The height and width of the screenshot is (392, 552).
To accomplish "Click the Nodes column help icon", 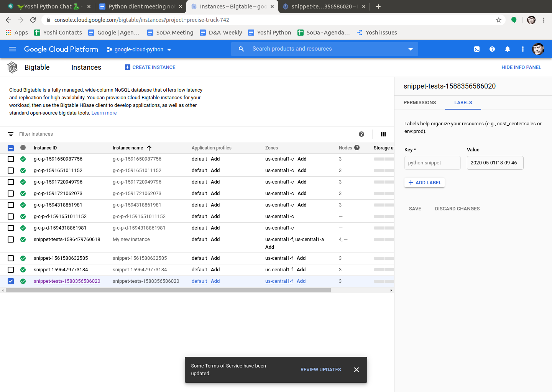I will point(357,148).
